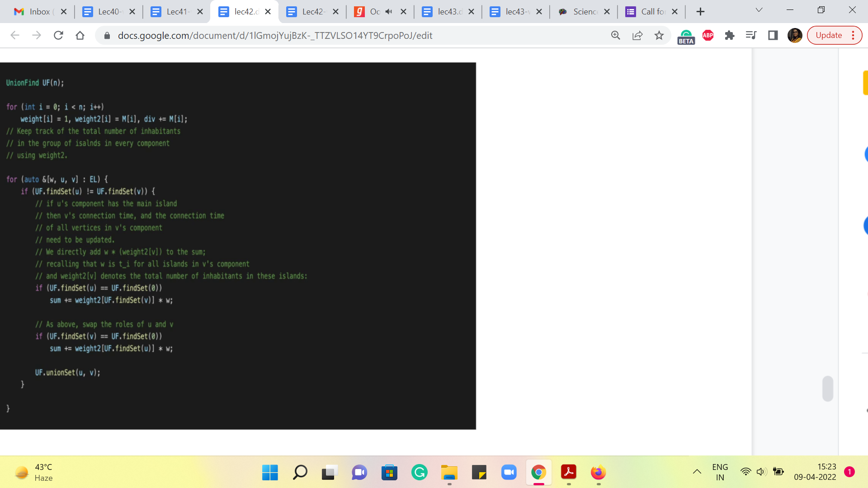This screenshot has width=868, height=488.
Task: Open the AdBlock Plus extension icon
Action: click(x=708, y=35)
